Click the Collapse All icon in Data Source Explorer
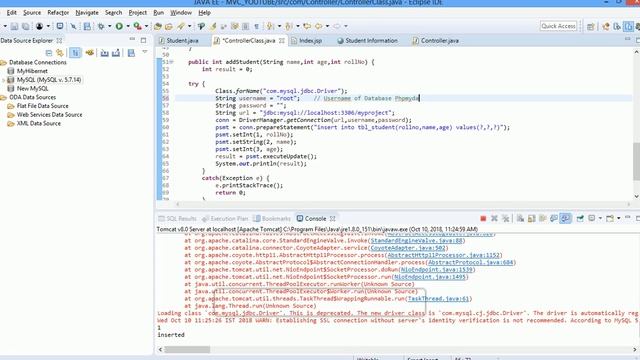 (x=49, y=53)
